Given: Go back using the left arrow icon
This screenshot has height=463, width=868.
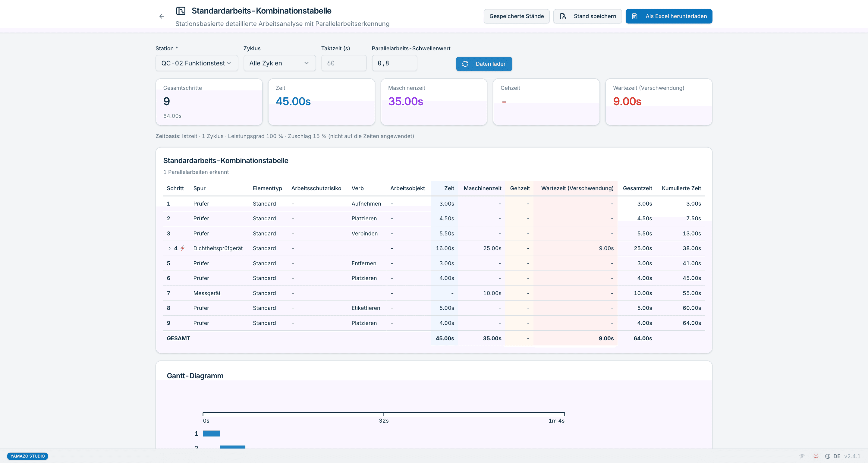Looking at the screenshot, I should [162, 16].
